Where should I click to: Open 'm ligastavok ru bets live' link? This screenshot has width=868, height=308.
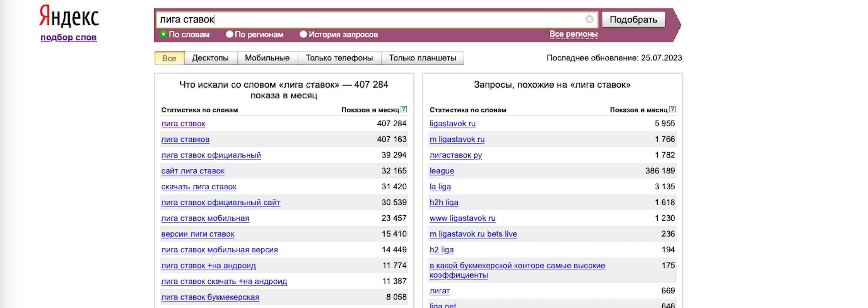tap(473, 234)
